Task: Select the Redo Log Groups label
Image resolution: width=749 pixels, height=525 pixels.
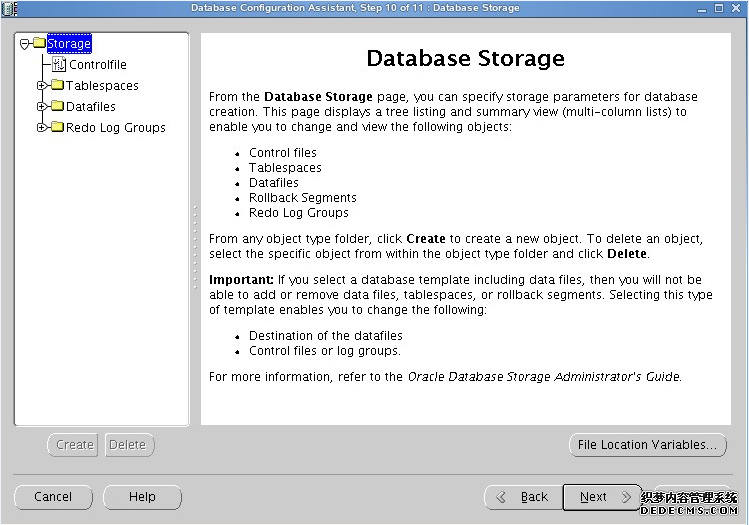Action: (115, 128)
